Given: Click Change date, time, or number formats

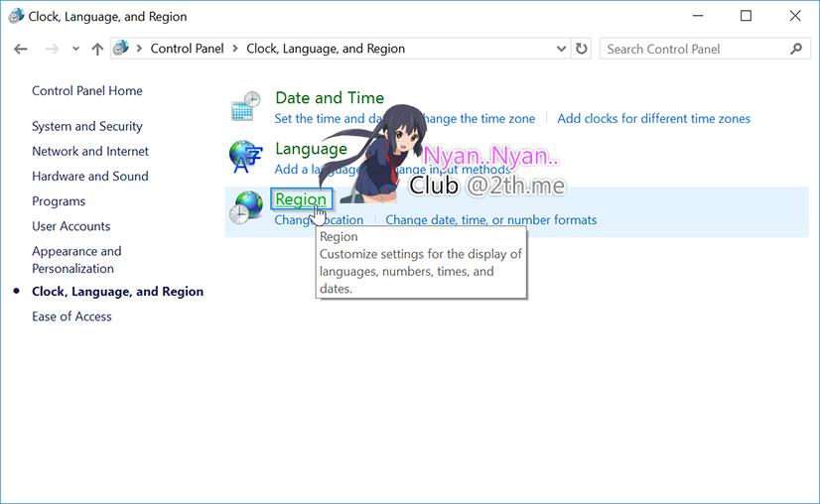Looking at the screenshot, I should coord(491,220).
